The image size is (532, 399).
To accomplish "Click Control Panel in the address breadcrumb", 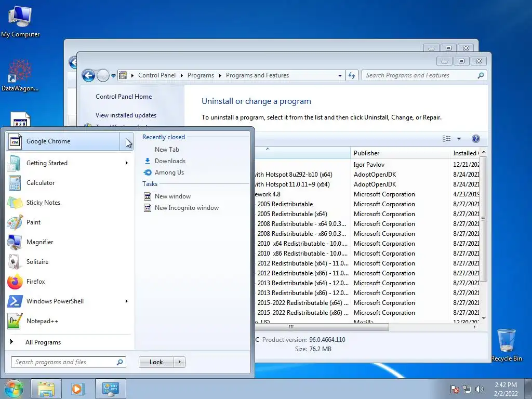I will 157,75.
